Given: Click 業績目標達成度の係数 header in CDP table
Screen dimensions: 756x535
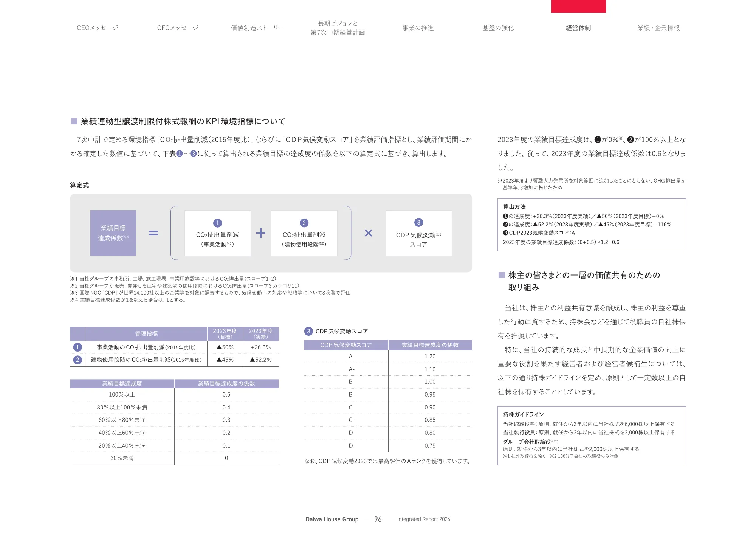Looking at the screenshot, I should 430,345.
